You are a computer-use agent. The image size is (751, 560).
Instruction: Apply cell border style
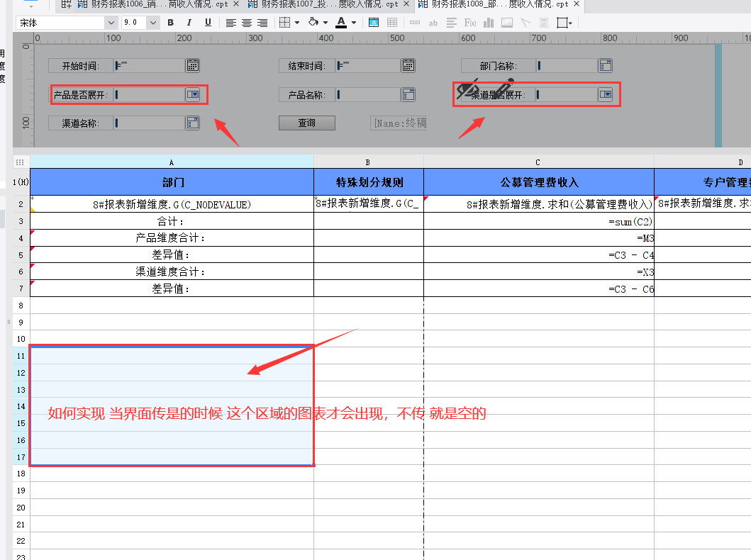[284, 23]
